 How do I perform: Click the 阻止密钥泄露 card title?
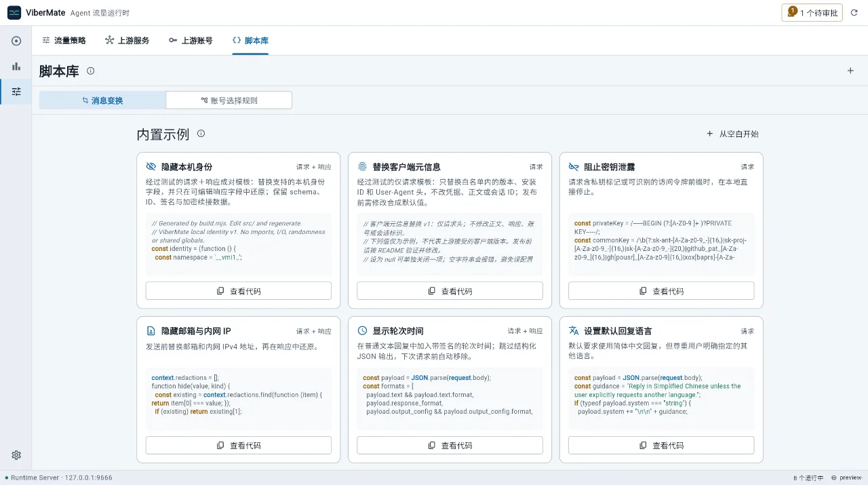609,167
